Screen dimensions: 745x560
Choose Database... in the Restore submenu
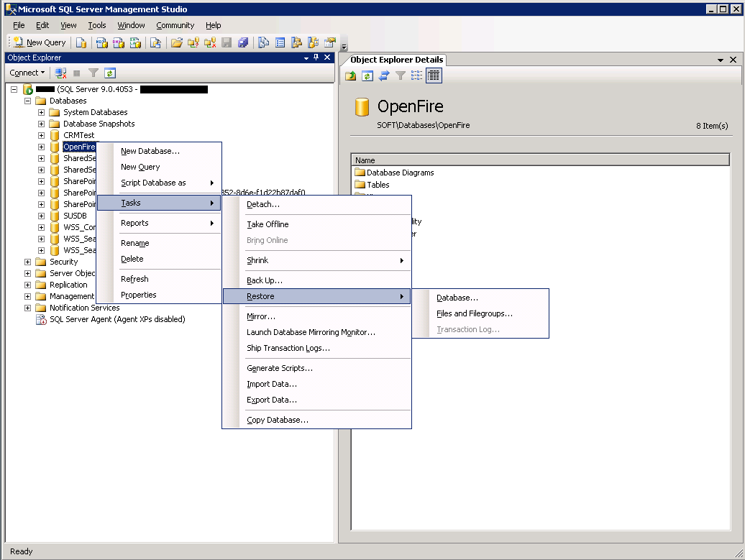coord(480,298)
